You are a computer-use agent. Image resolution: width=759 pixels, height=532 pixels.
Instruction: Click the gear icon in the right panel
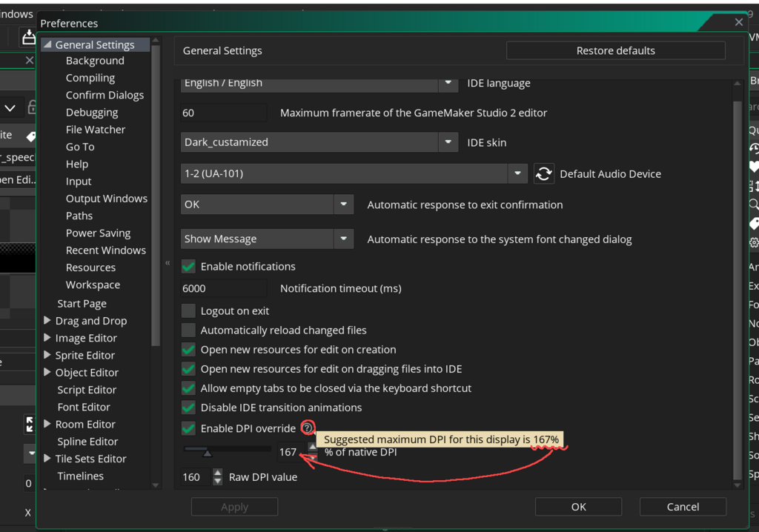click(754, 242)
